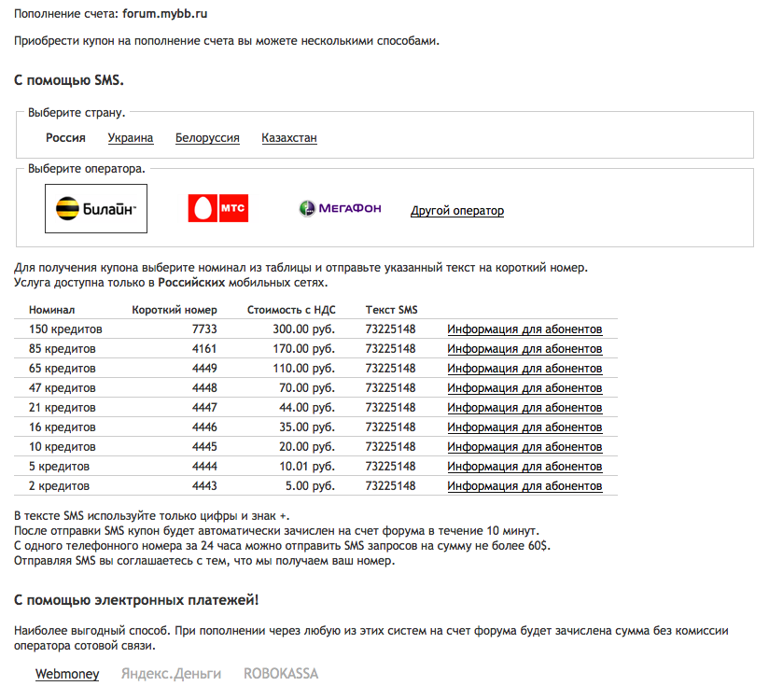Click the short number 4445
Screen dimensions: 769x700
pyautogui.click(x=204, y=447)
